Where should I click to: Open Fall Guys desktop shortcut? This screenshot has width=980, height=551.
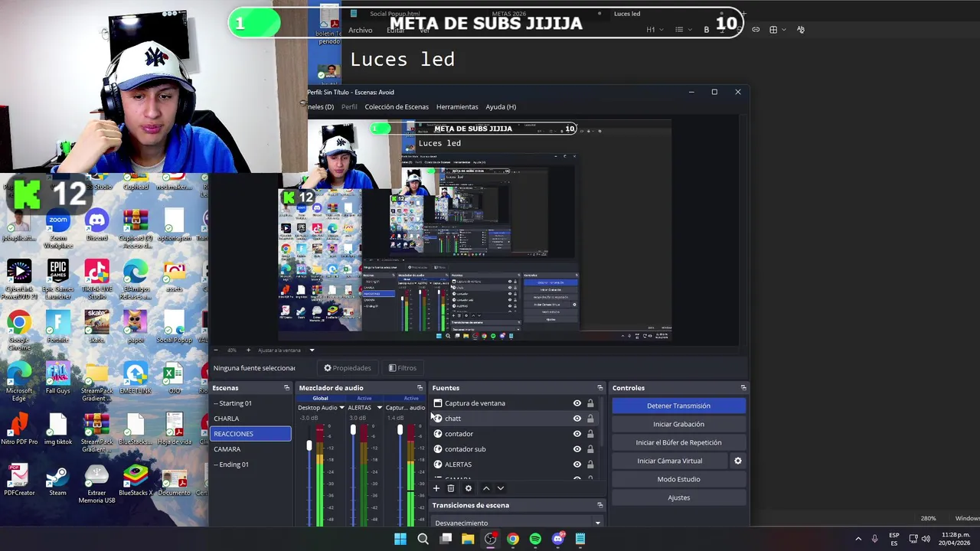[57, 379]
